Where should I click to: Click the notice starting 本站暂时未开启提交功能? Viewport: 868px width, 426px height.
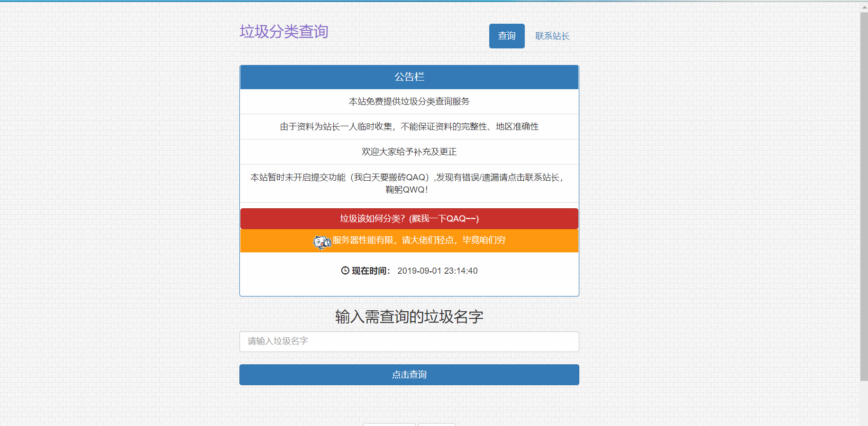point(409,184)
